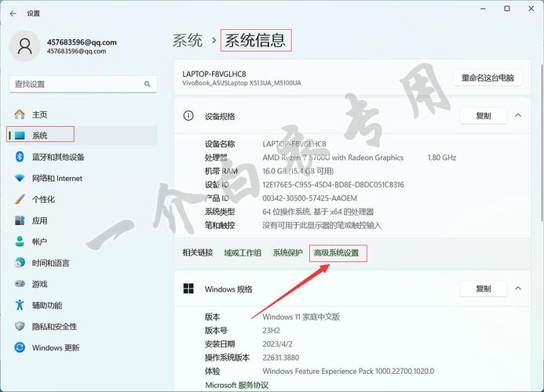Click the Accounts (帐户) person icon

coord(20,241)
